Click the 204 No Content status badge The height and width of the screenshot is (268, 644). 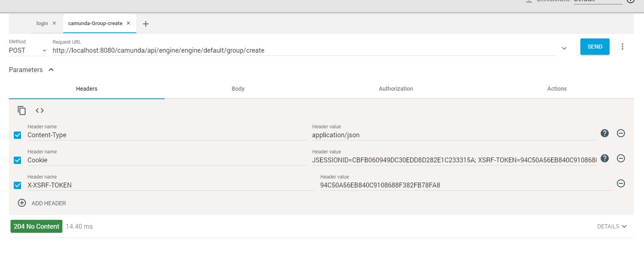(36, 226)
